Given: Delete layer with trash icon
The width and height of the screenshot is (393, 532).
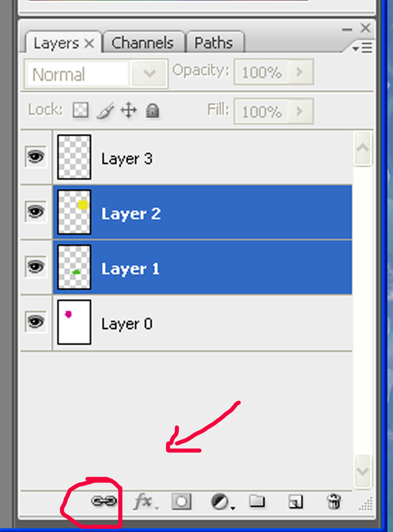Looking at the screenshot, I should click(334, 502).
